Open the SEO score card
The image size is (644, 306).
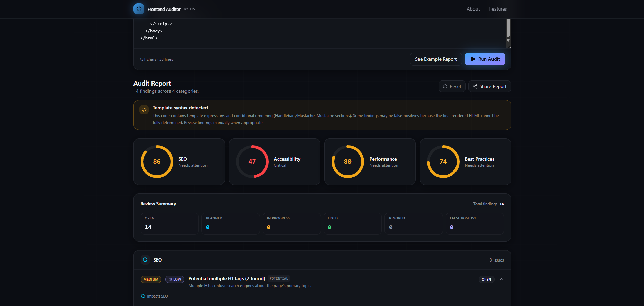(179, 162)
